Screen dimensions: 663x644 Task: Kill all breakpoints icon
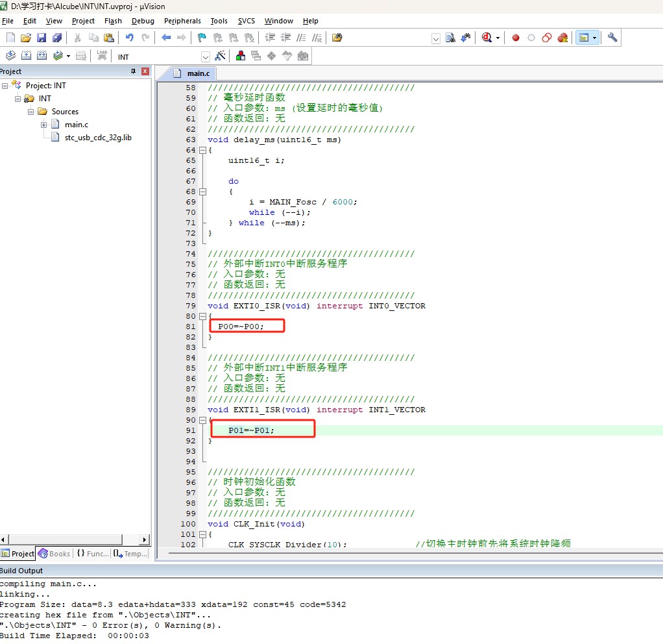point(562,38)
